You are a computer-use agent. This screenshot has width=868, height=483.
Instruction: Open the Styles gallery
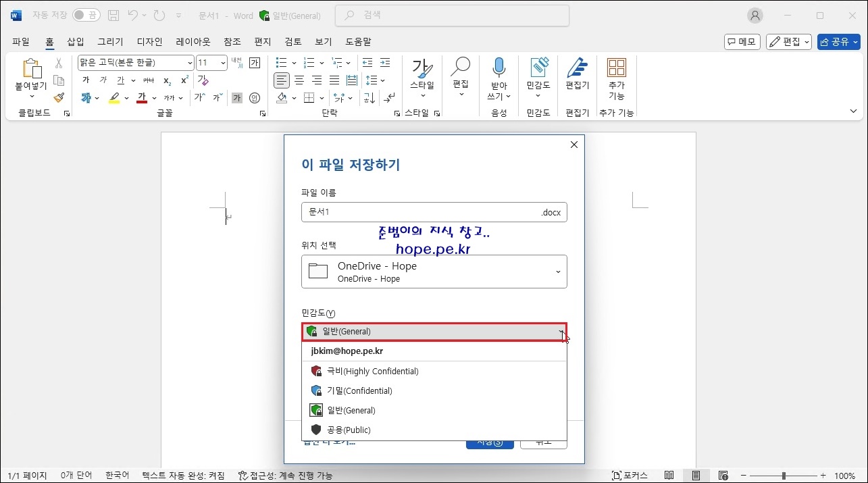tap(422, 79)
